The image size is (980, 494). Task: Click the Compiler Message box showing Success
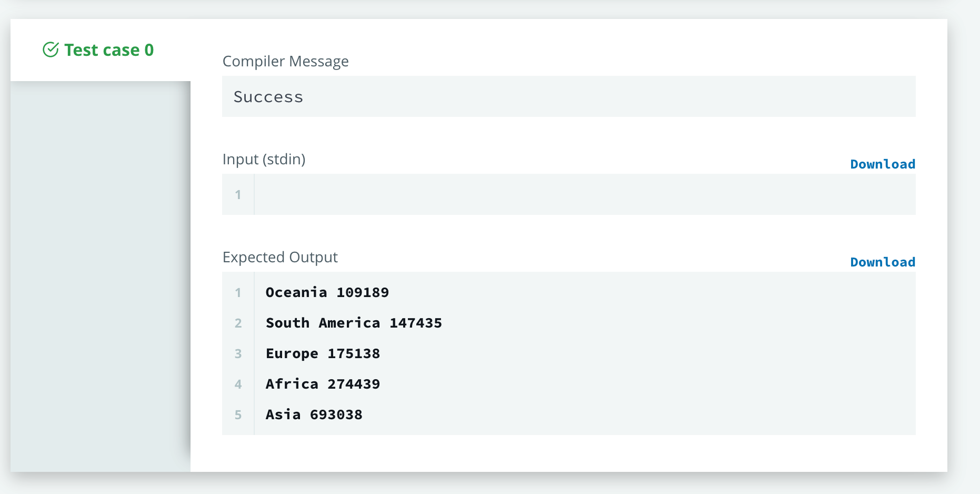(x=568, y=96)
